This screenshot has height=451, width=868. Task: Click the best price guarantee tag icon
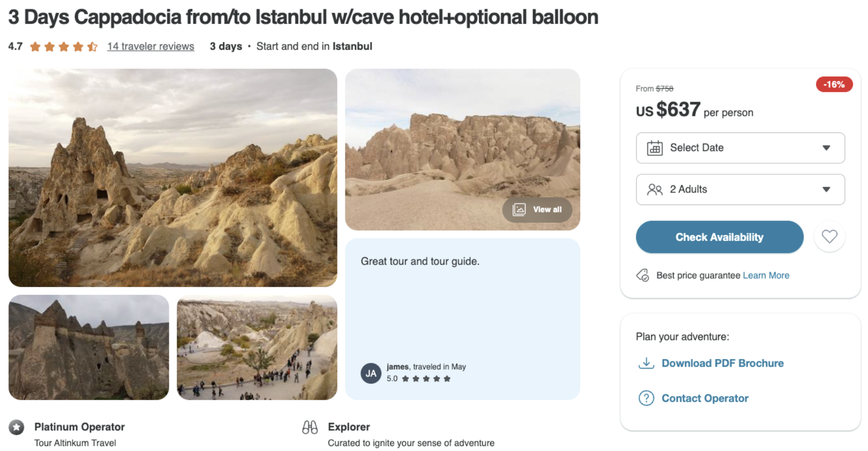tap(642, 276)
